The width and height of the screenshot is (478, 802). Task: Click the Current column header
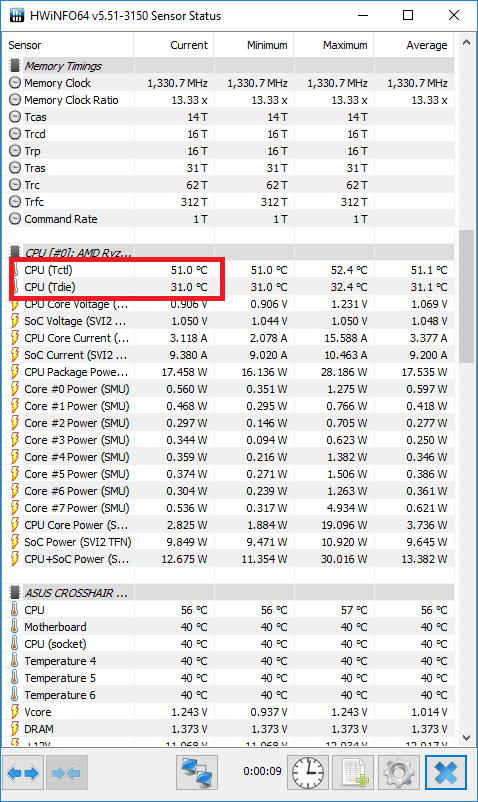[x=174, y=45]
